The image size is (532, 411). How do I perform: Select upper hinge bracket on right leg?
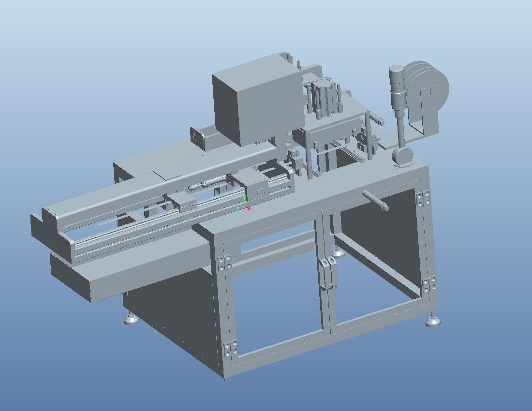point(423,198)
